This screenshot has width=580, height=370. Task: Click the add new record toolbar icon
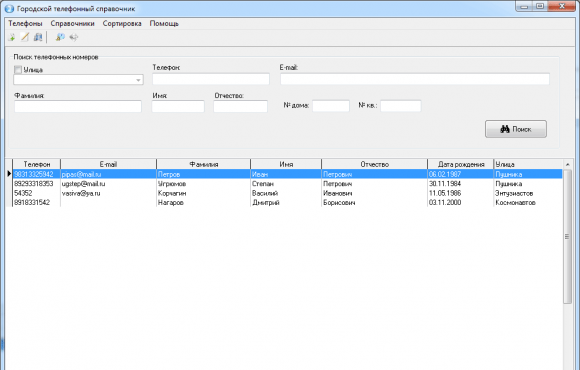(x=12, y=37)
